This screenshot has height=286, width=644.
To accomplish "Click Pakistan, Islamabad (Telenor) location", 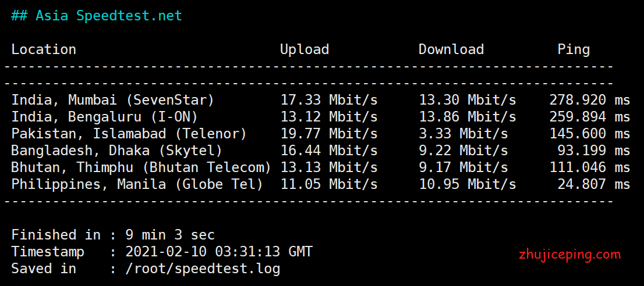I will tap(129, 134).
